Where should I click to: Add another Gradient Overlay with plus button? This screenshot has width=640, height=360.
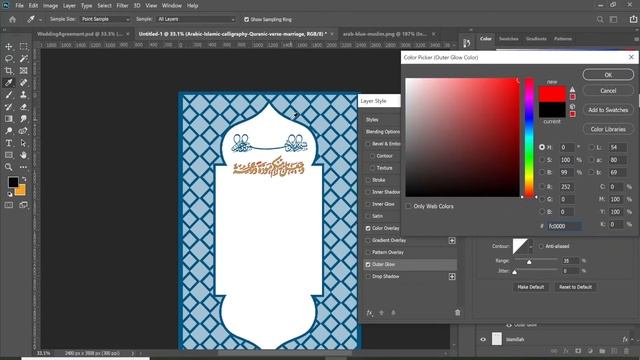tap(452, 240)
